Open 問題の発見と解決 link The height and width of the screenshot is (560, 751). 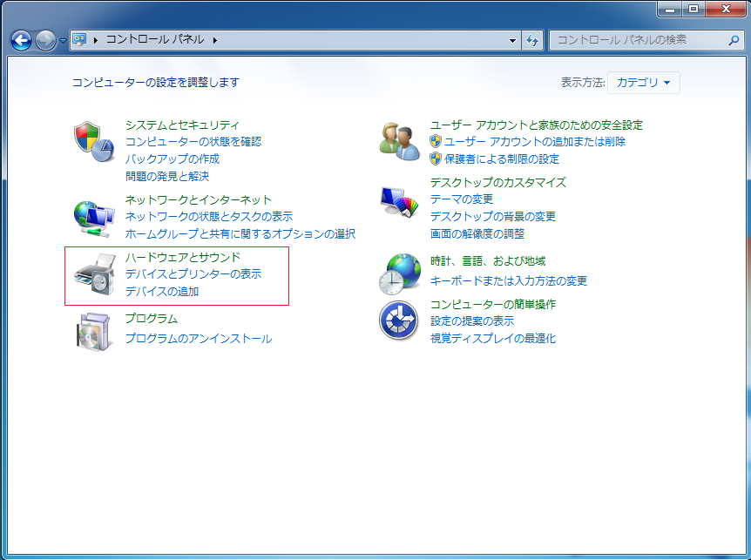[167, 176]
